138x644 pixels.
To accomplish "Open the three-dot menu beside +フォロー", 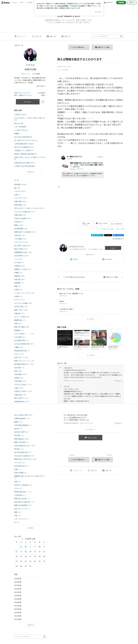I will click(x=43, y=102).
